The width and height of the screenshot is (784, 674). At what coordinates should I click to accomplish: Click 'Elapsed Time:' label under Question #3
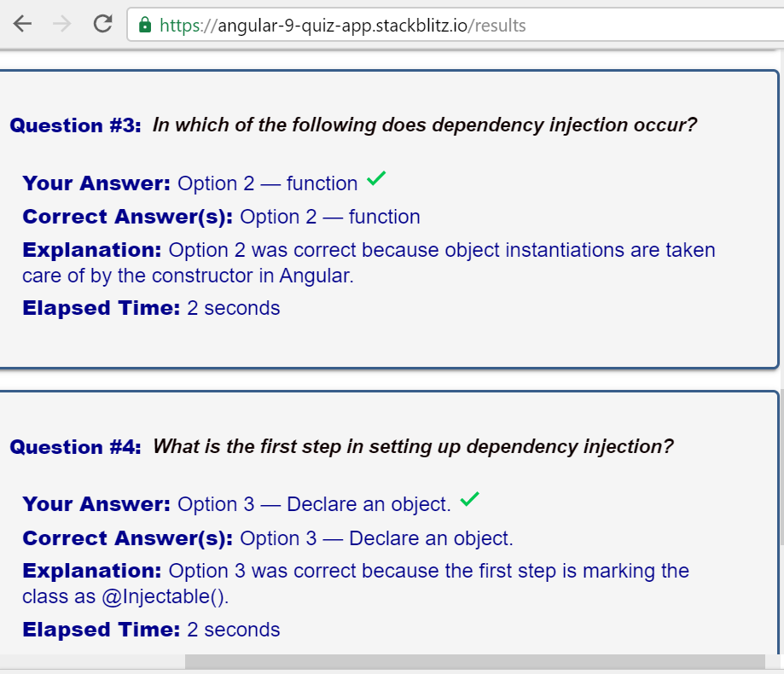click(102, 308)
